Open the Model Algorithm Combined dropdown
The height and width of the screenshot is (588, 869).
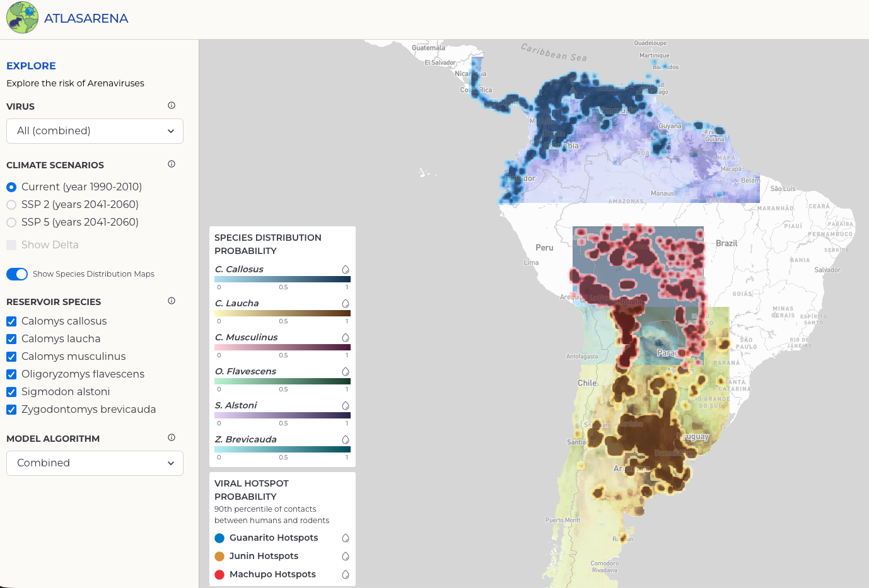95,463
